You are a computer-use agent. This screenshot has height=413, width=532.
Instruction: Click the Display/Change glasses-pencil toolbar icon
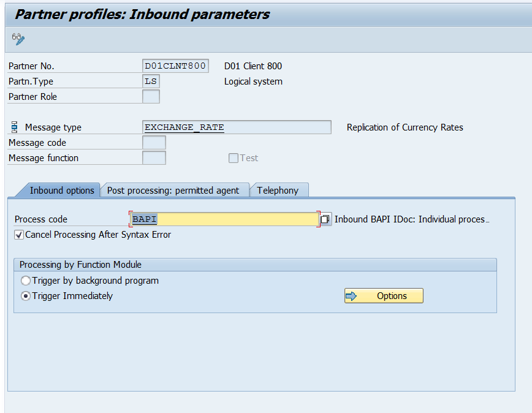18,39
